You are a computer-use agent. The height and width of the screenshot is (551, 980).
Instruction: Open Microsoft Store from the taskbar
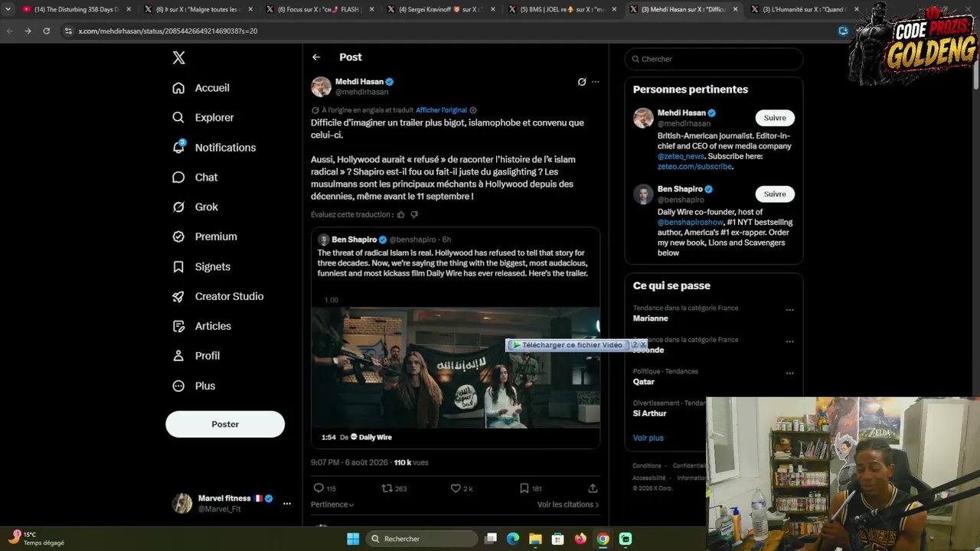point(558,539)
